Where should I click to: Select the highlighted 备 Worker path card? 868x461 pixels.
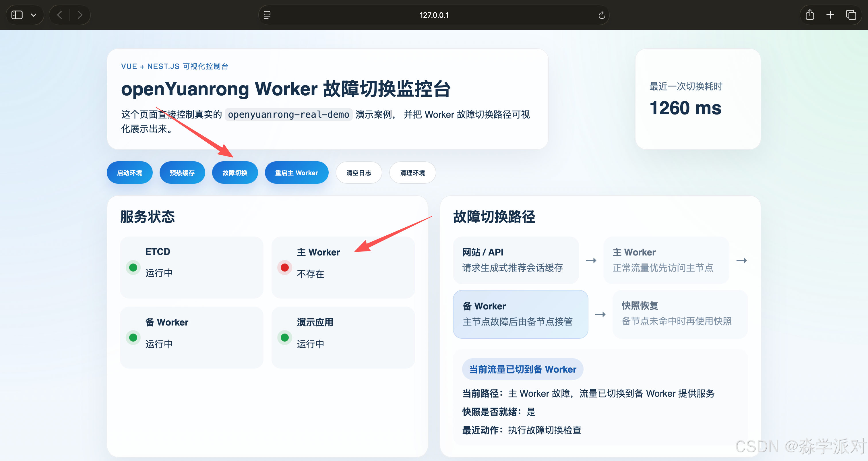point(520,314)
